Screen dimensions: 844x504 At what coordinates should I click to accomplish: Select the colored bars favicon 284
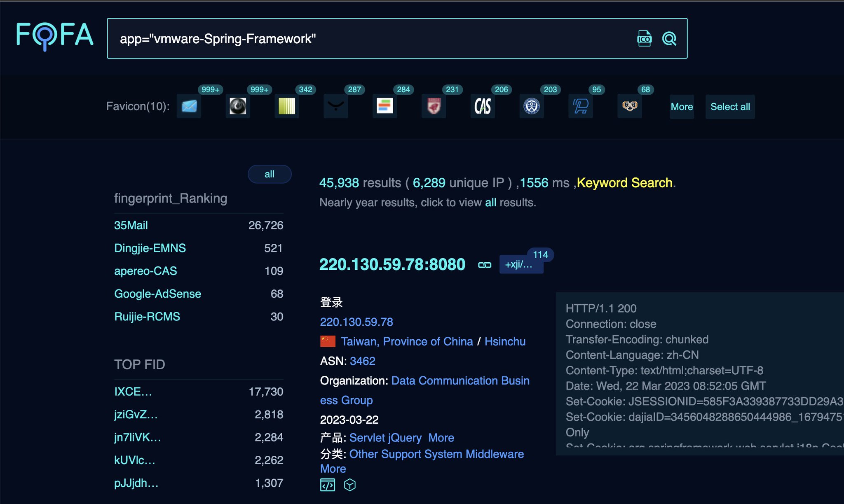point(385,106)
